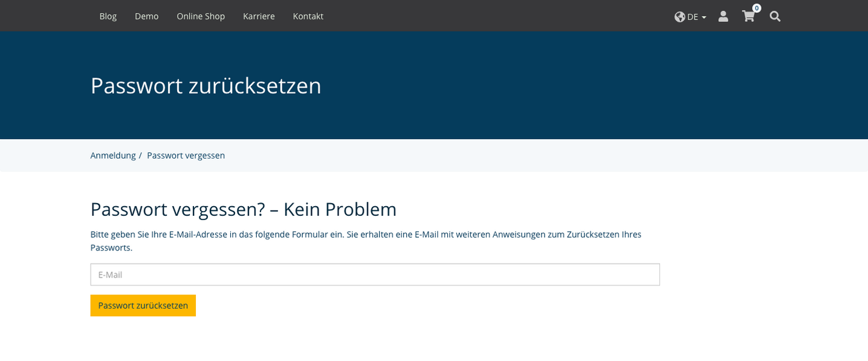Navigate to the Blog section
Screen dimensions: 868x361
108,16
